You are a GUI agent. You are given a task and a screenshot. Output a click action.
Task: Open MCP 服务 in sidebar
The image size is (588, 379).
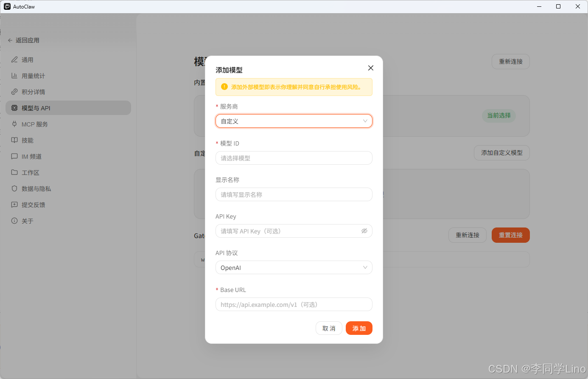(68, 124)
